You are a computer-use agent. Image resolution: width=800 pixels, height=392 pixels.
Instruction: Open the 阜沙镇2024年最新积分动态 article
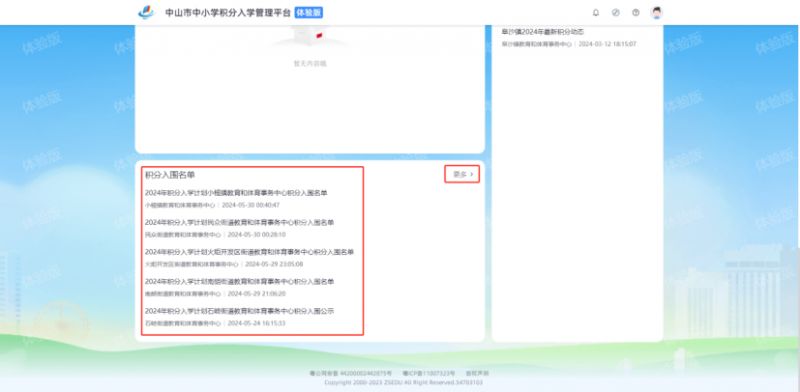[x=542, y=32]
